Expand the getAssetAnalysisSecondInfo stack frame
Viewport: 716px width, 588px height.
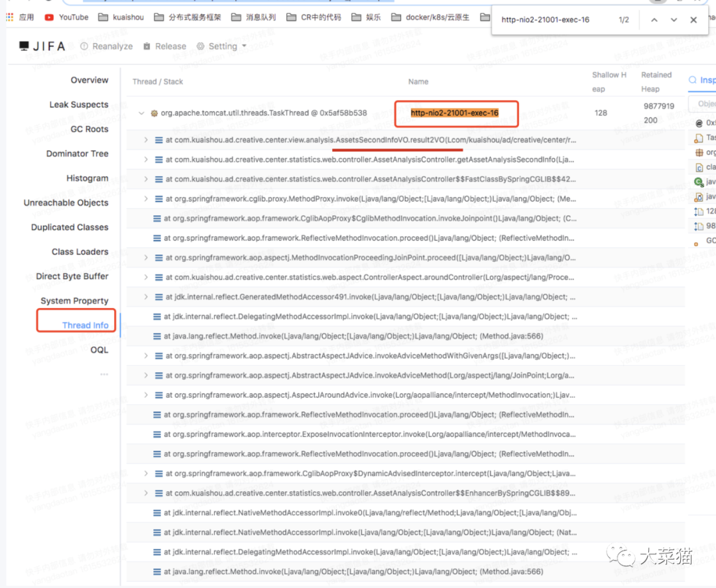(x=146, y=159)
